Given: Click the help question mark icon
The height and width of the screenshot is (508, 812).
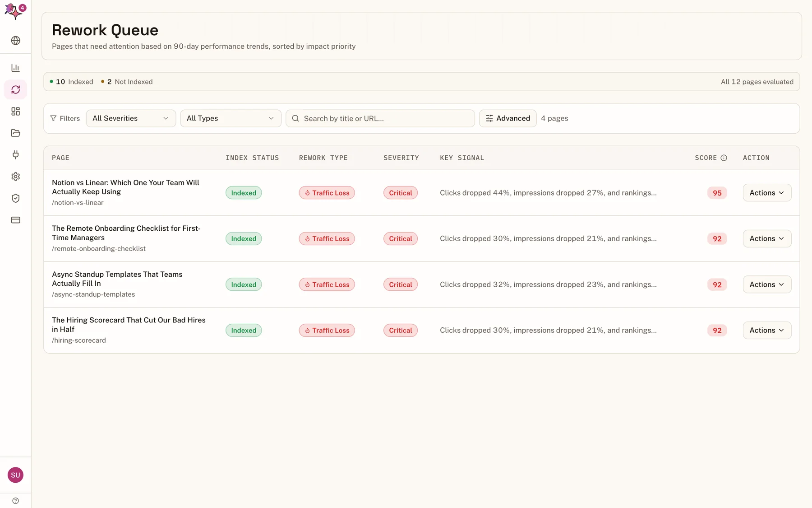Looking at the screenshot, I should (x=16, y=501).
